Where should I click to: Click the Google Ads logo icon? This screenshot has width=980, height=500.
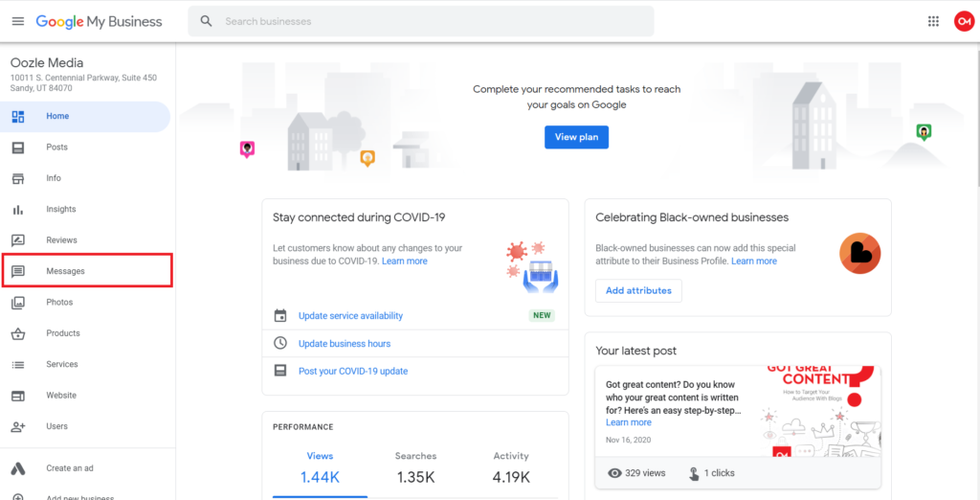18,468
